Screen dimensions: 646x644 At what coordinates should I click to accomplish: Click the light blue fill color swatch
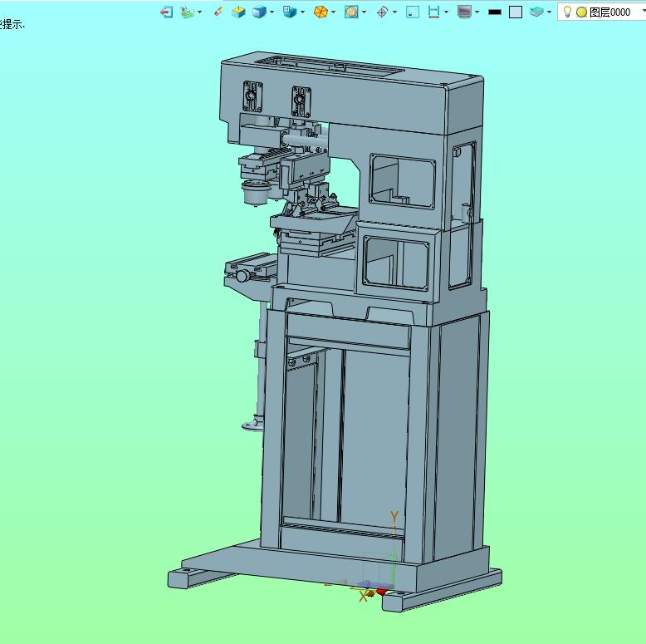pos(516,12)
